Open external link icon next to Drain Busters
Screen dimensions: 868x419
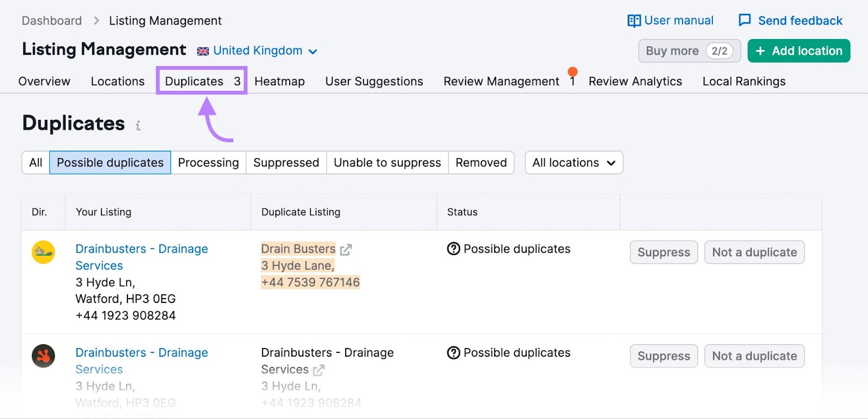click(346, 249)
